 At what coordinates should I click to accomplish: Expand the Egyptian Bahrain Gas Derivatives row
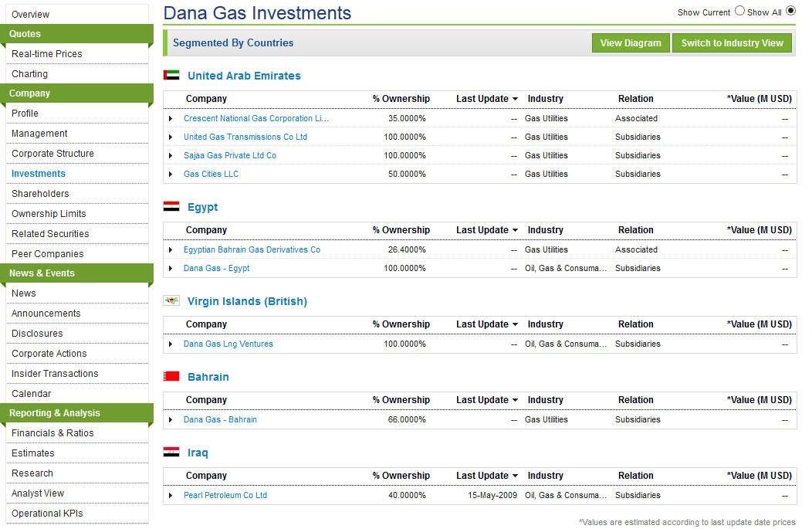171,250
